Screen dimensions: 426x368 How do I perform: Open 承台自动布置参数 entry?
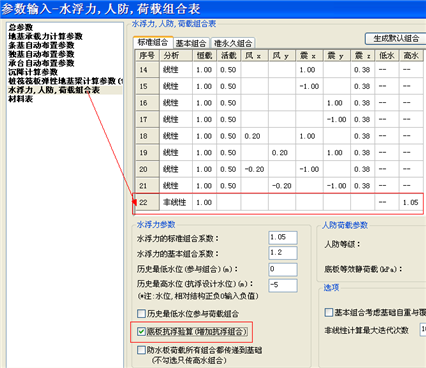point(41,63)
